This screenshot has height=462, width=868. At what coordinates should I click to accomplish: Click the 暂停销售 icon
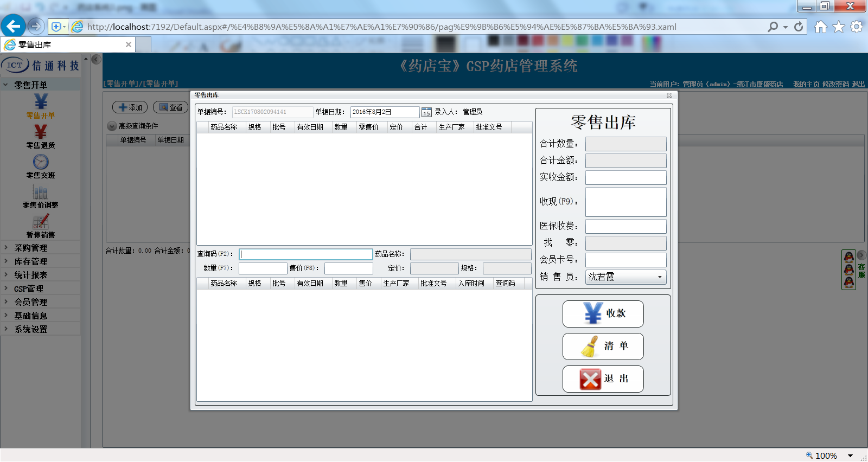[41, 222]
